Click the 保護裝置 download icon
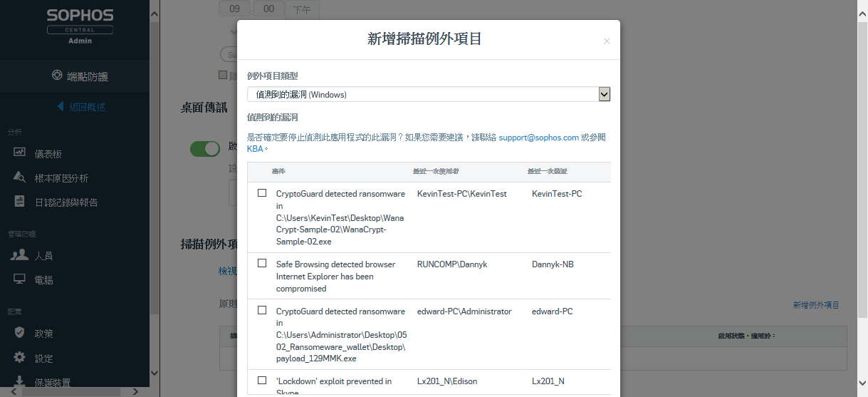This screenshot has height=397, width=868. [20, 383]
